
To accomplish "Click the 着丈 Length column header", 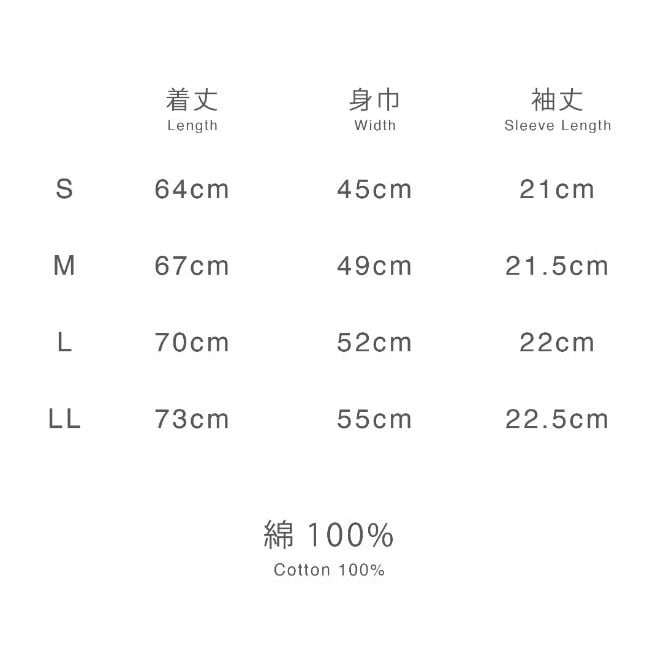I will click(192, 109).
